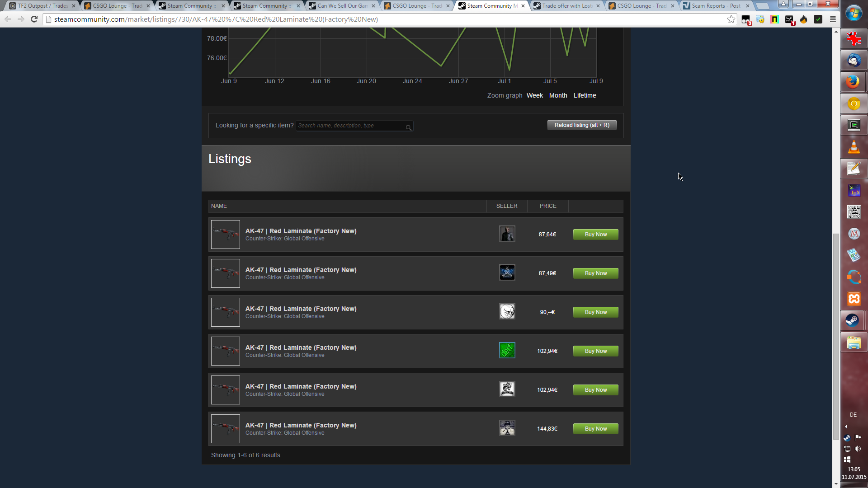Viewport: 868px width, 488px height.
Task: Click the orange flame extension icon
Action: pyautogui.click(x=804, y=19)
